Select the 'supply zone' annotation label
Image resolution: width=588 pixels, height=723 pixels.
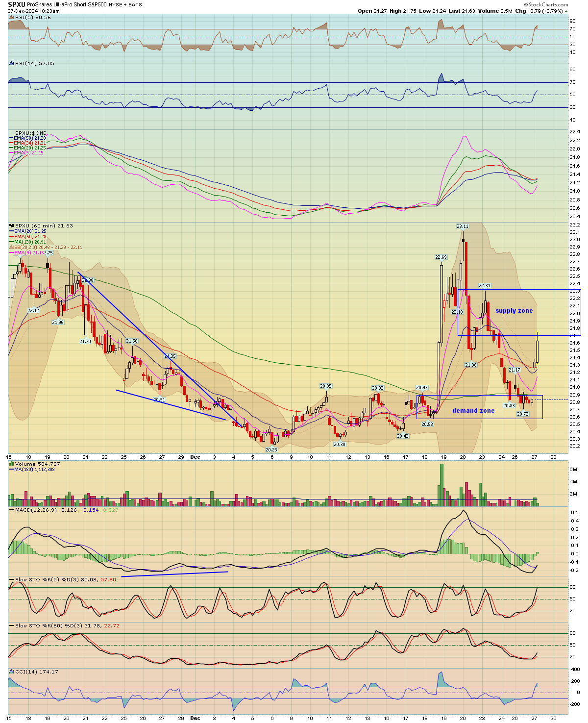[514, 311]
